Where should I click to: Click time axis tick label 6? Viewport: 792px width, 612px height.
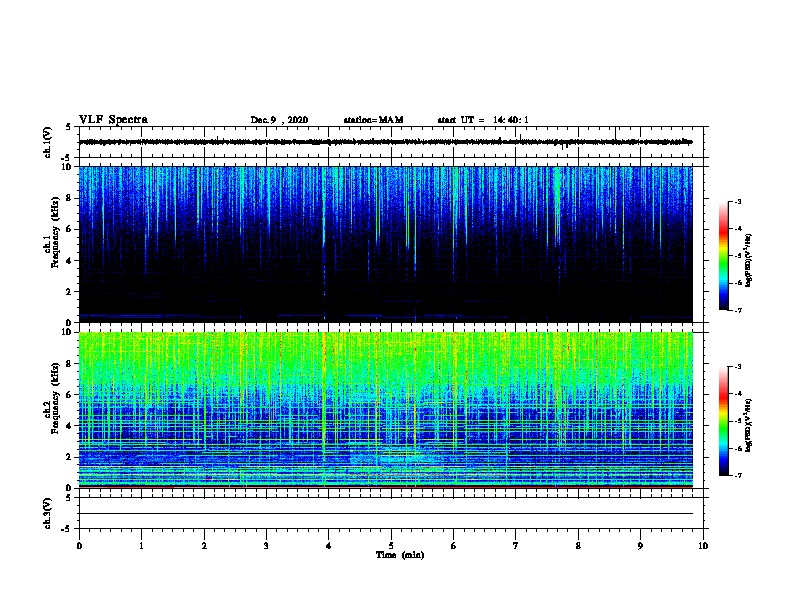pyautogui.click(x=454, y=546)
